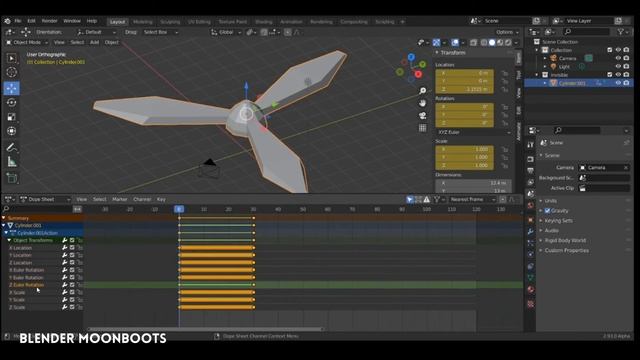
Task: Open the Default orientation dropdown
Action: [x=97, y=32]
